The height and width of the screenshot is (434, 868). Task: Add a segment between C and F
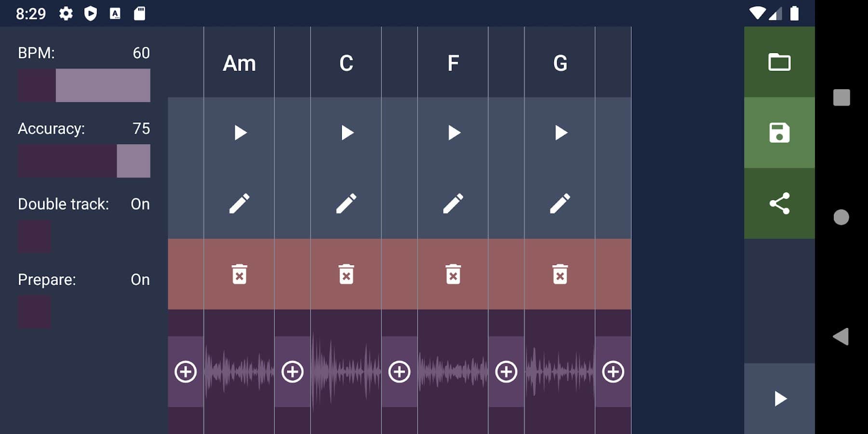click(x=399, y=372)
